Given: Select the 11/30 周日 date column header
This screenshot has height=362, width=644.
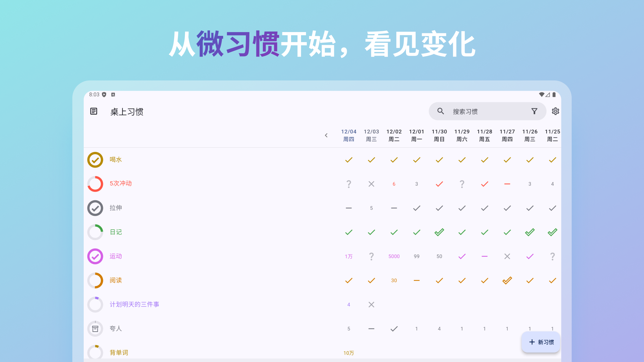Looking at the screenshot, I should pos(439,135).
